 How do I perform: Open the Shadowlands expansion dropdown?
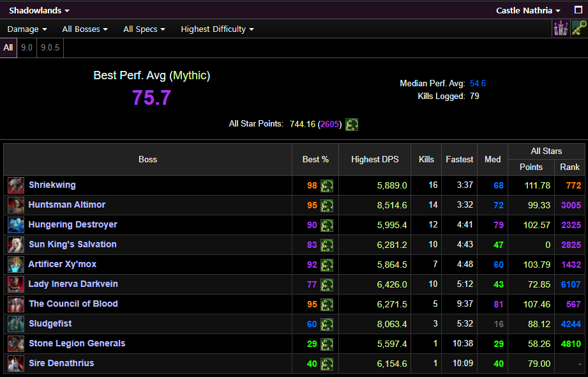[40, 10]
